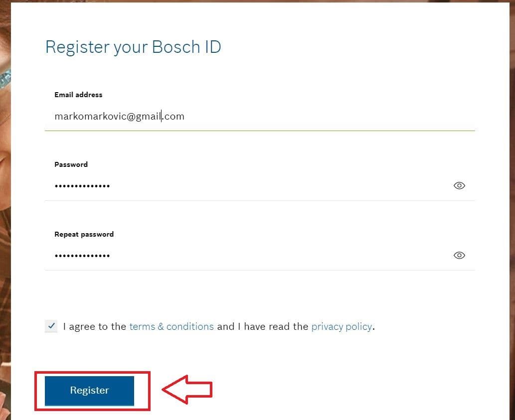This screenshot has height=420, width=515.
Task: Click the masked dots in the Password field
Action: (82, 186)
